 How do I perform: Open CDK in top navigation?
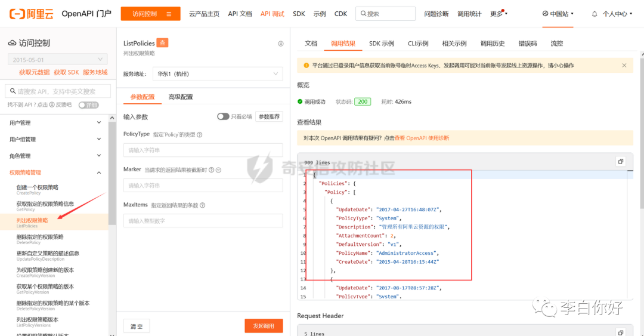(x=340, y=14)
